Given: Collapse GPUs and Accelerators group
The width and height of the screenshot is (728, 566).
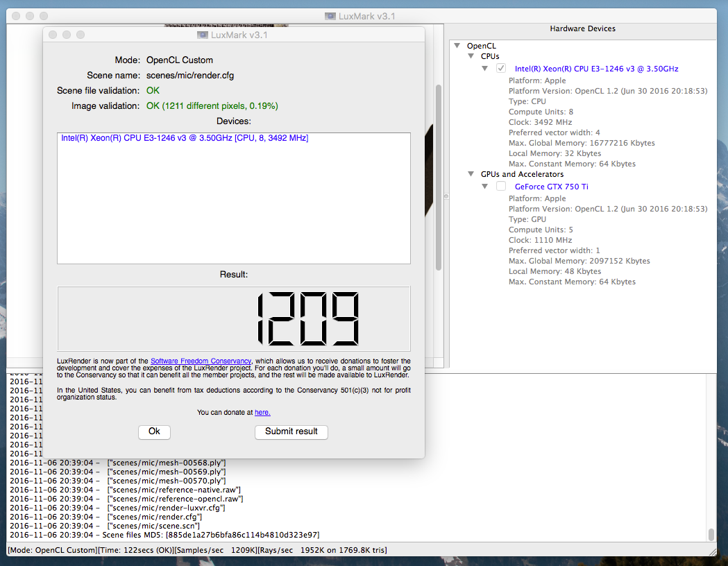Looking at the screenshot, I should [471, 174].
